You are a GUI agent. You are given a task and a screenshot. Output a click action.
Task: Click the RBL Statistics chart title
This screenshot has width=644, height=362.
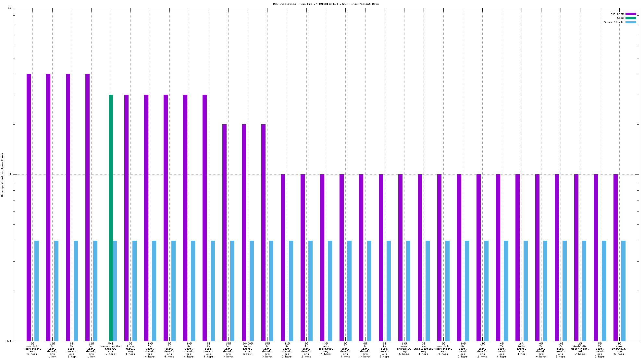point(326,4)
